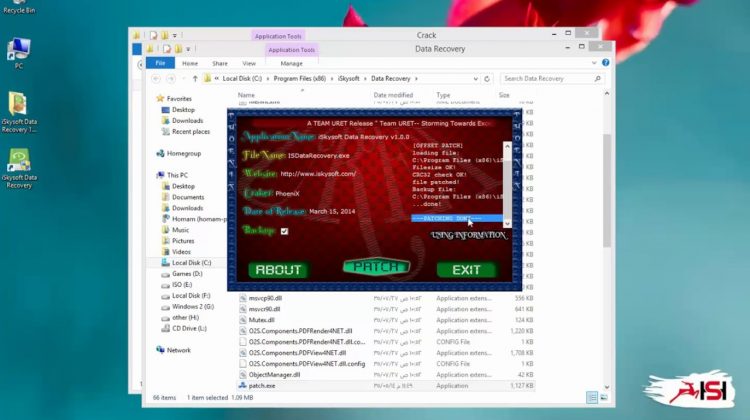
Task: Switch to the View ribbon tab
Action: [x=249, y=62]
